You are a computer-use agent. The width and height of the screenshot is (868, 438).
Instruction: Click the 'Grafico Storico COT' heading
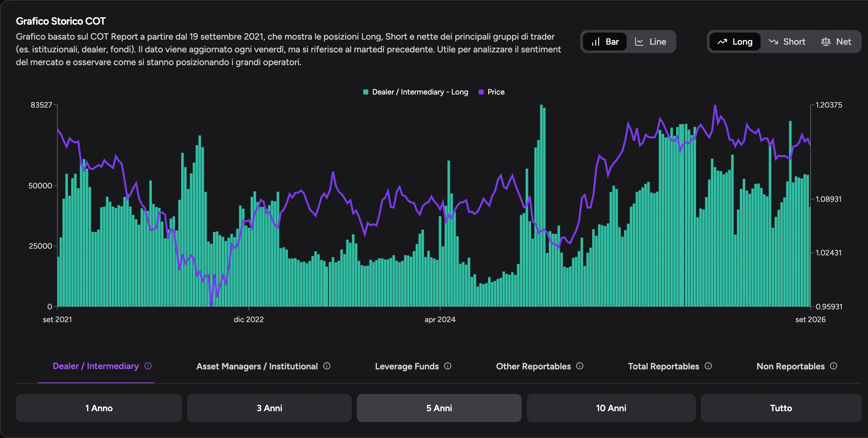click(61, 21)
